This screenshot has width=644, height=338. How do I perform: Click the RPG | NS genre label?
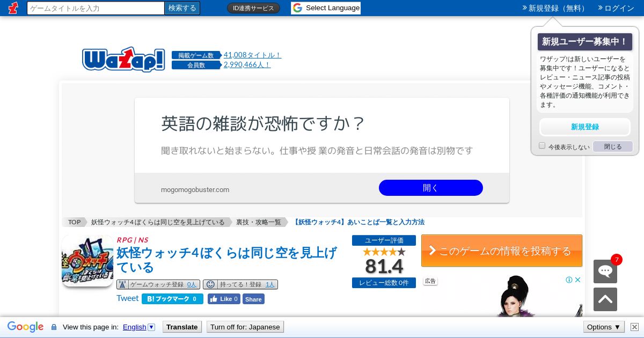coord(133,240)
